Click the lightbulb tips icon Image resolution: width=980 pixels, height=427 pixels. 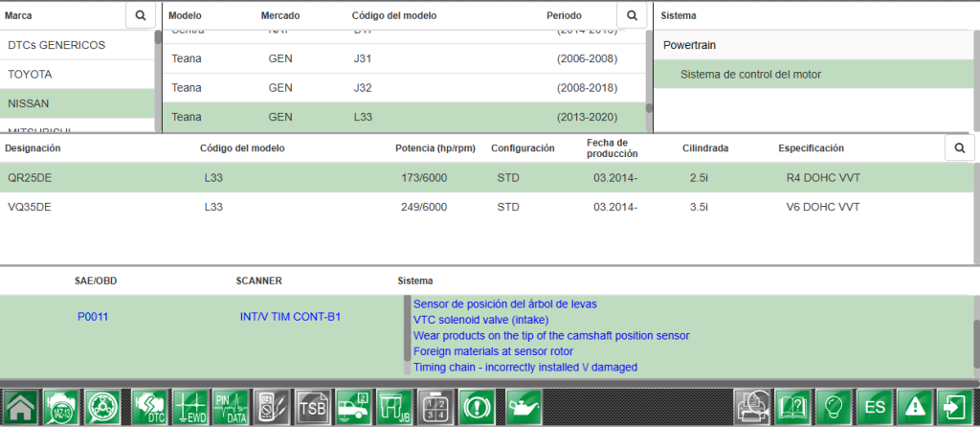click(x=834, y=407)
